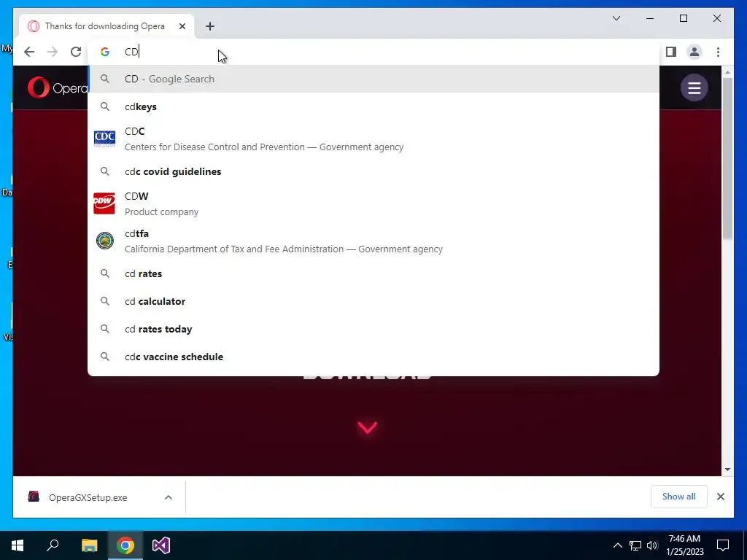747x560 pixels.
Task: Click the CDC logo suggestion icon
Action: click(105, 139)
